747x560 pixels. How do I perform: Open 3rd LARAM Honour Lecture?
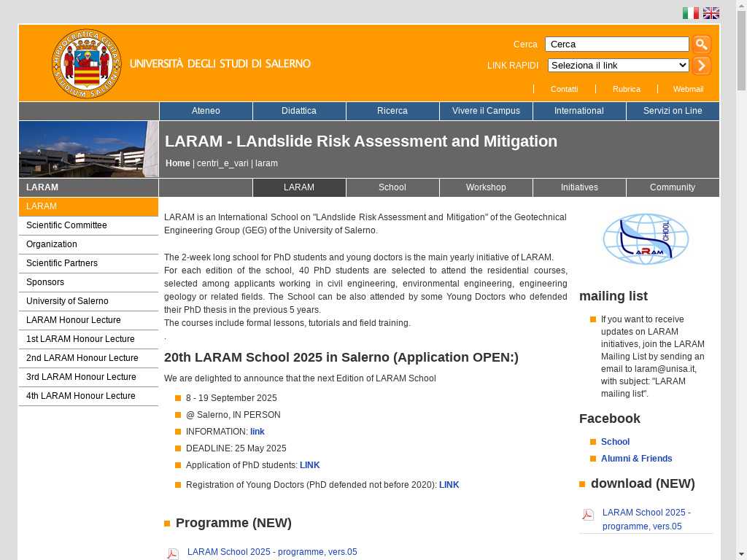pos(88,377)
